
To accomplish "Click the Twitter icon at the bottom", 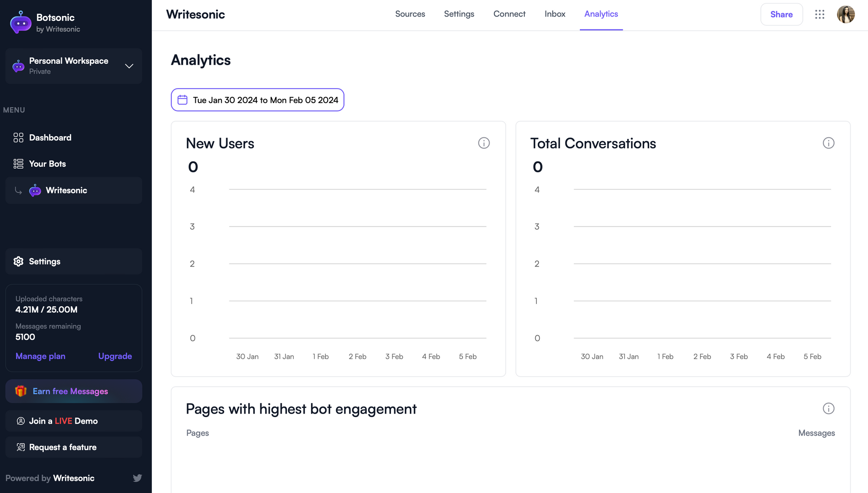I will pyautogui.click(x=137, y=478).
